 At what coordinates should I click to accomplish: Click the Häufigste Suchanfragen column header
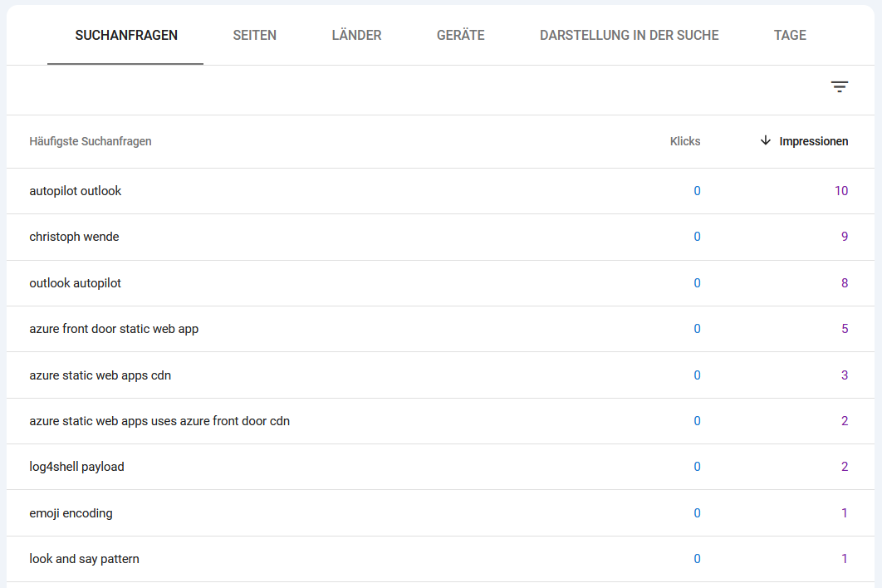tap(90, 140)
